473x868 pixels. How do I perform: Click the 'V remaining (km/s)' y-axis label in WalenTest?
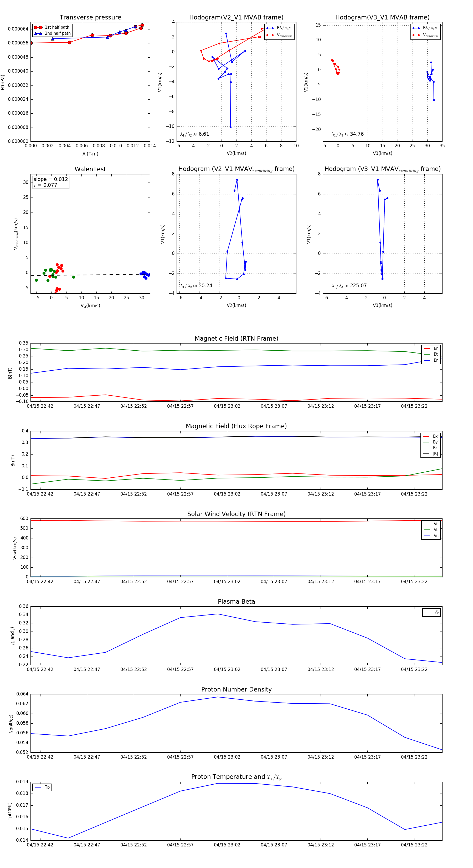16,234
